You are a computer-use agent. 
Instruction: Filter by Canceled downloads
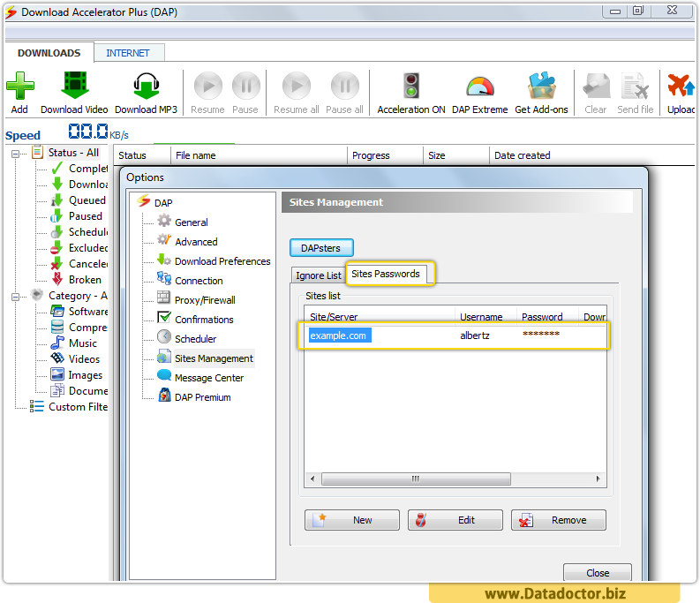pos(88,264)
